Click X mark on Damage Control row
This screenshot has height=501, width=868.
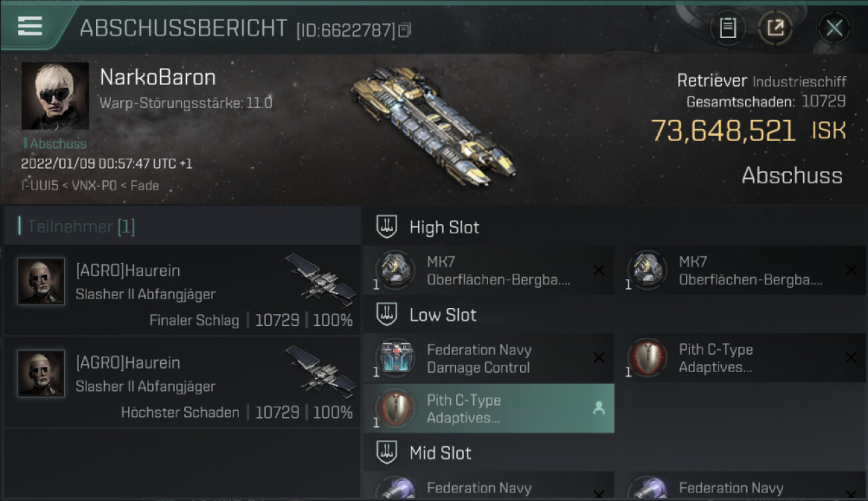pyautogui.click(x=599, y=358)
